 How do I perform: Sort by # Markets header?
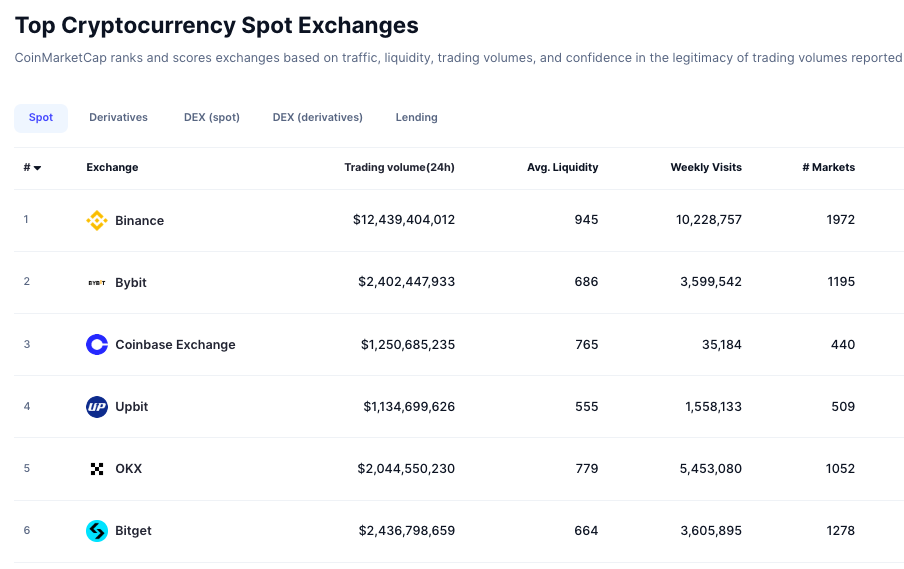[828, 167]
